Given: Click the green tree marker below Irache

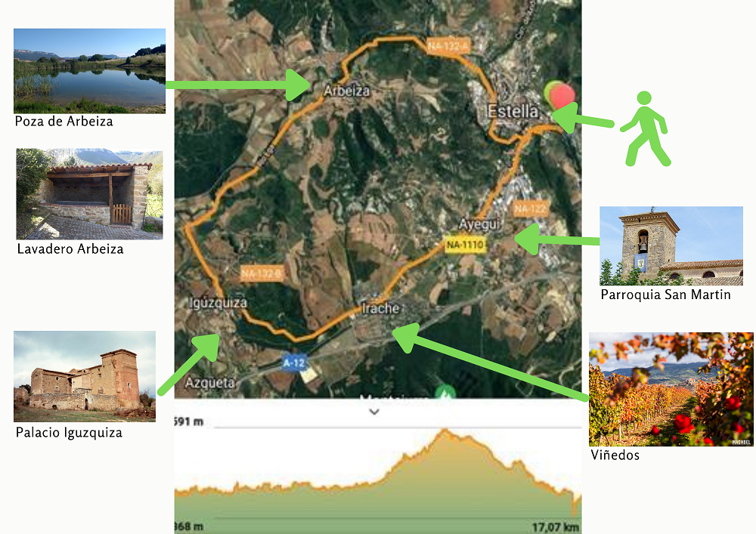Looking at the screenshot, I should 445,392.
